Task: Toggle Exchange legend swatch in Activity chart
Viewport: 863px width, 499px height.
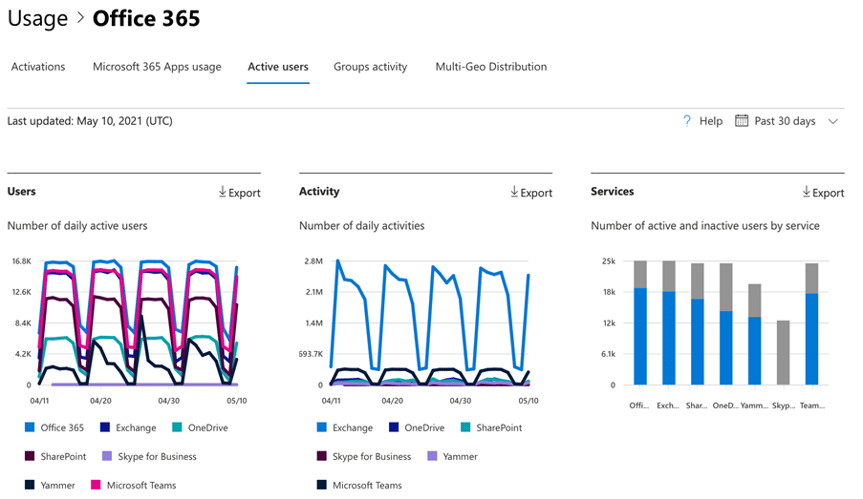Action: [x=322, y=427]
